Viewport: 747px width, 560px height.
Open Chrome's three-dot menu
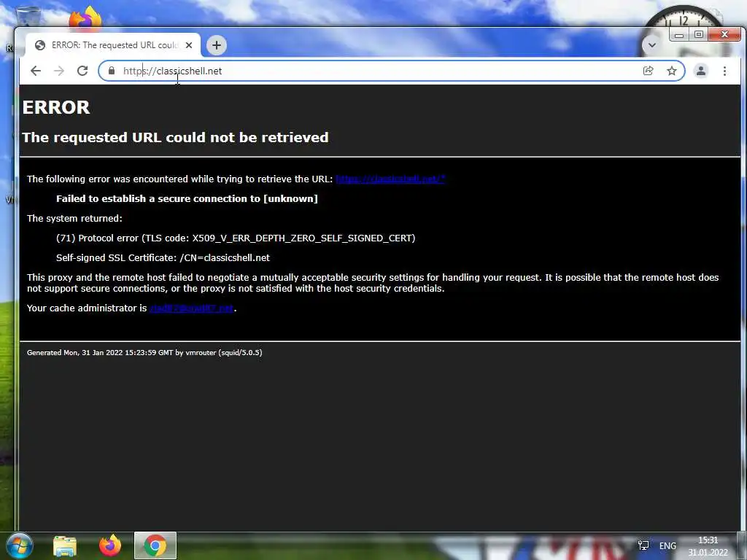pyautogui.click(x=724, y=71)
